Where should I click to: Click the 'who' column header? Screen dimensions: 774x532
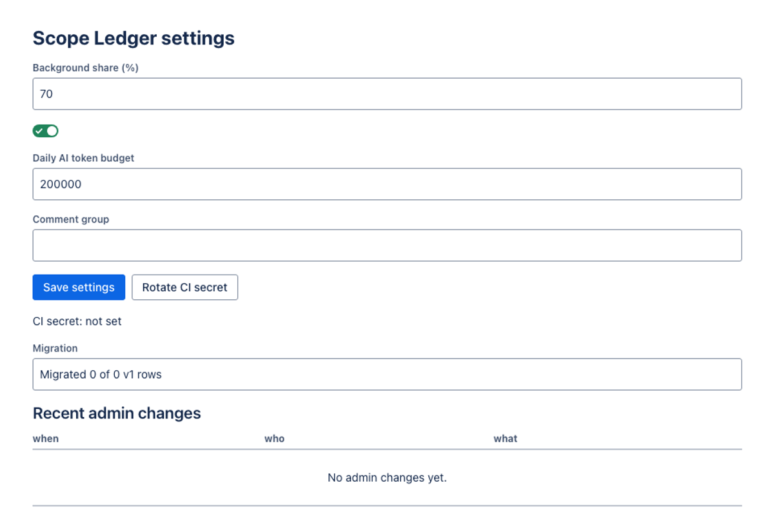point(274,438)
